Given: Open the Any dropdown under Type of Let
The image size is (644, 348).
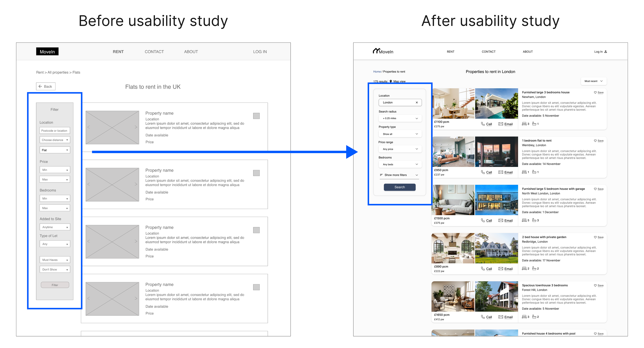Looking at the screenshot, I should click(x=55, y=244).
